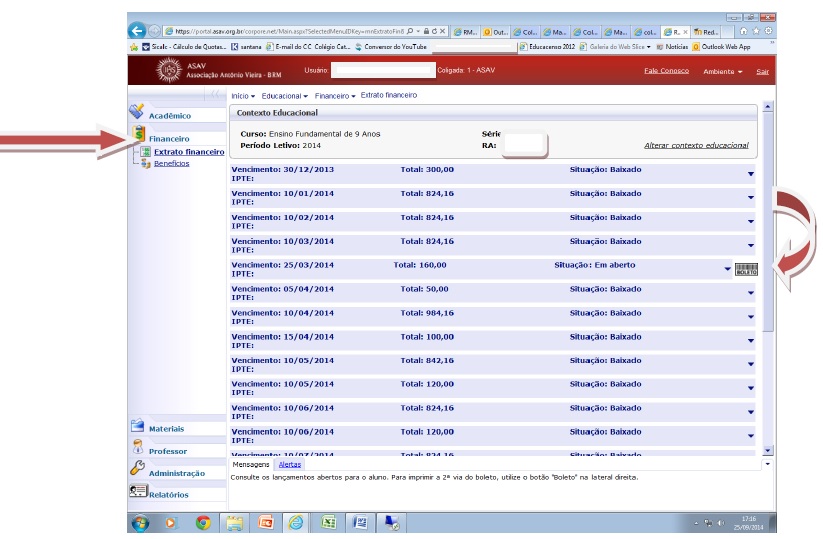
Task: Open Word from the taskbar
Action: coord(360,523)
